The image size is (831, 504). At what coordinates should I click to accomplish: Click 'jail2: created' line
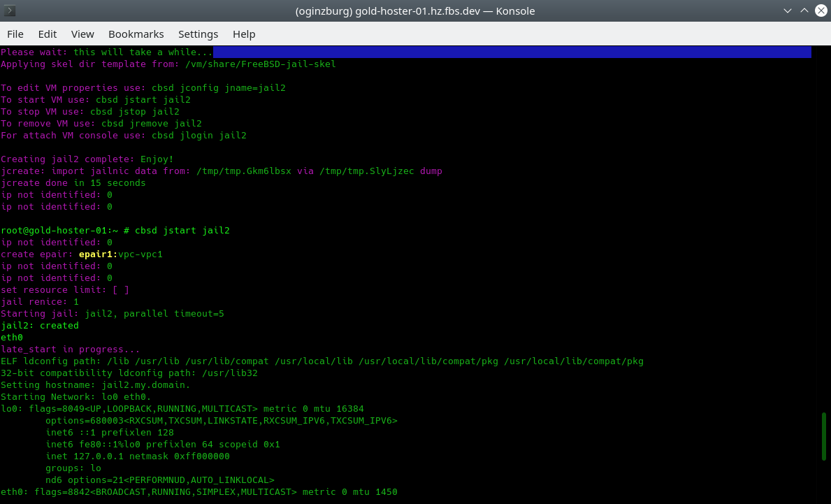tap(40, 326)
